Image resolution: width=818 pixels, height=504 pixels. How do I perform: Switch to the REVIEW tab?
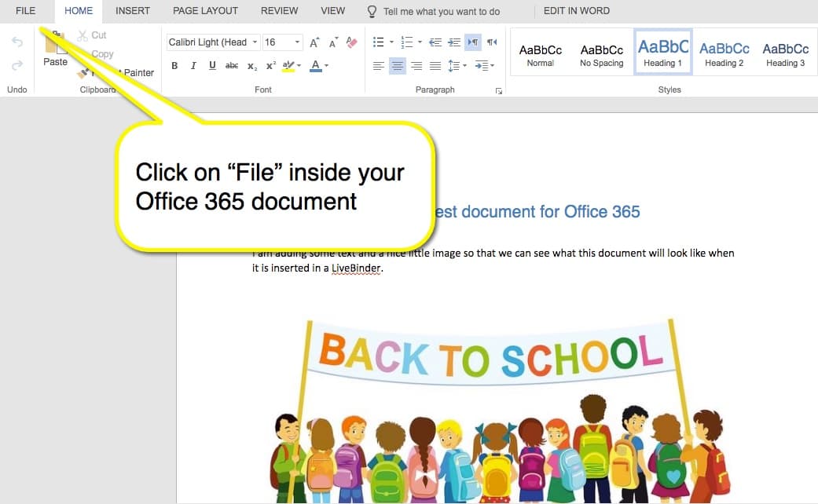pyautogui.click(x=280, y=11)
